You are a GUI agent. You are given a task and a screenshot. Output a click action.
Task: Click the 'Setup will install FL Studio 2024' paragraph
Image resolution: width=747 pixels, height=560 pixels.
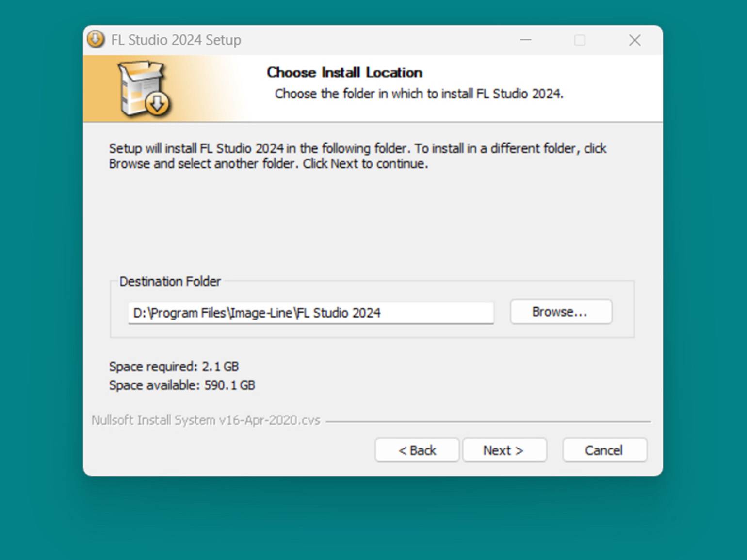pos(357,156)
